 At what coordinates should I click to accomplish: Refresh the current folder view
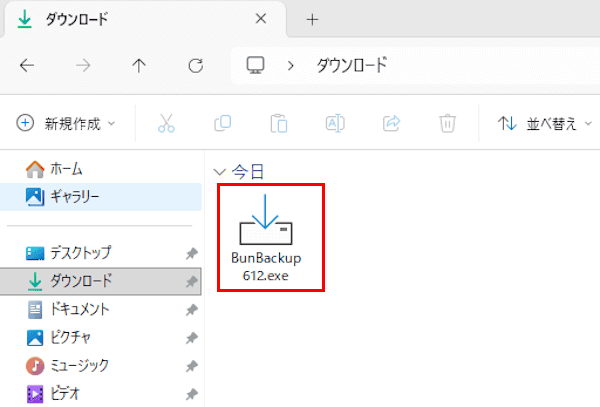[196, 66]
